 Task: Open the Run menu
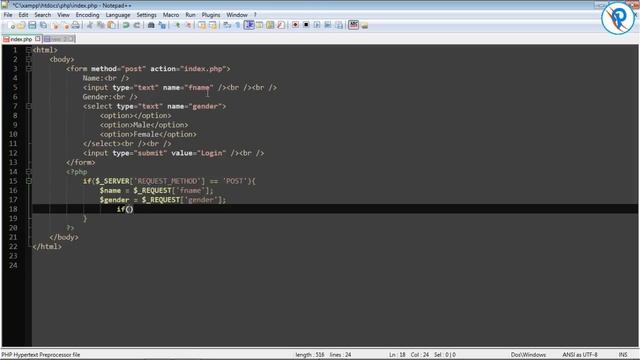coord(190,15)
